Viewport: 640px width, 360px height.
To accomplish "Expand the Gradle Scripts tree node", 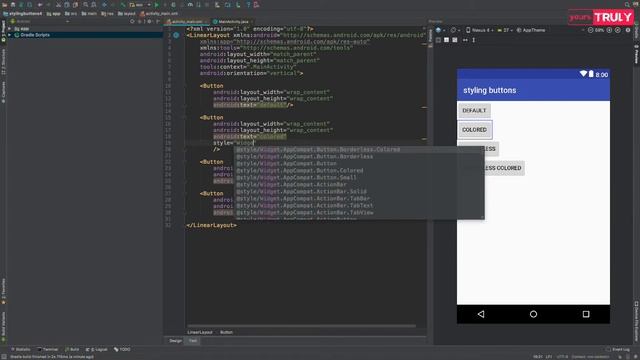I will pyautogui.click(x=9, y=35).
